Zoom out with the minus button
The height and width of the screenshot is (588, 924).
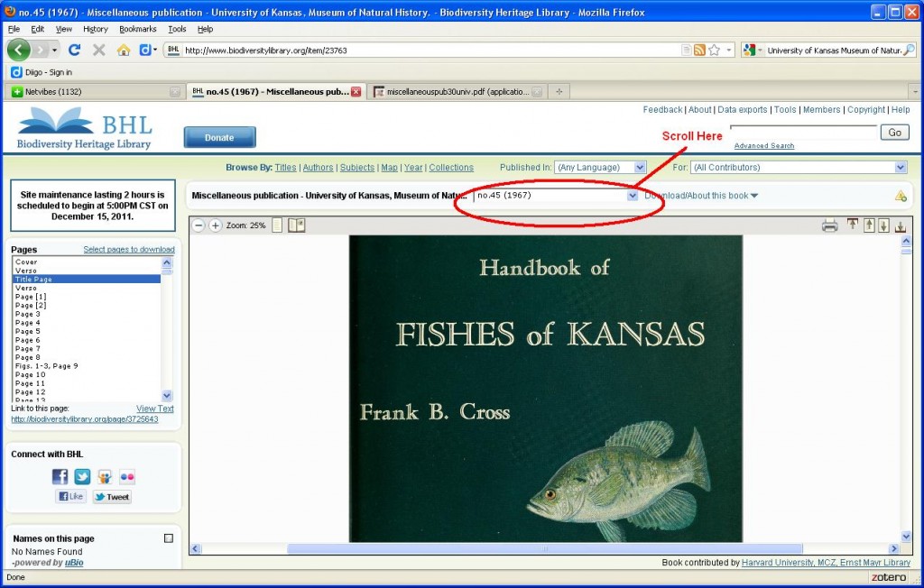tap(199, 225)
